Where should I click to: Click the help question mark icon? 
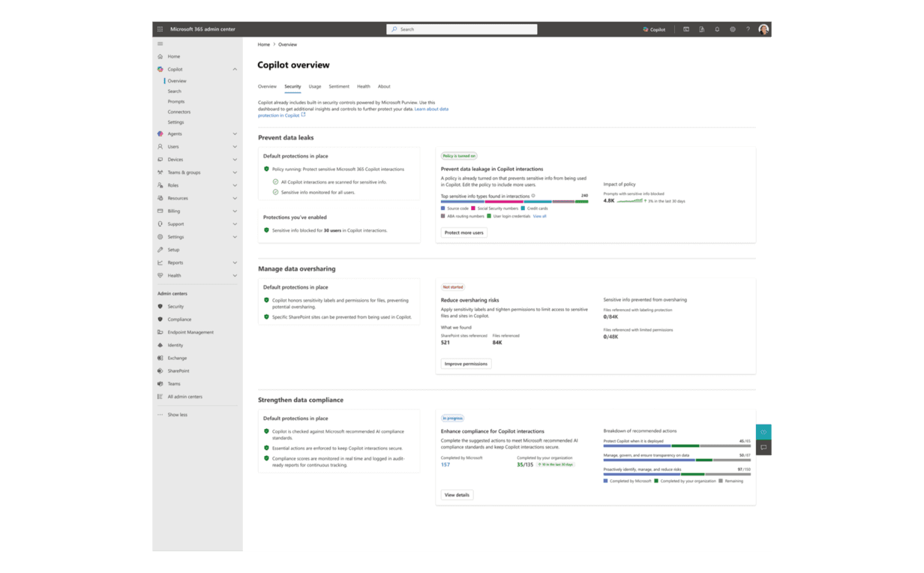pyautogui.click(x=748, y=29)
